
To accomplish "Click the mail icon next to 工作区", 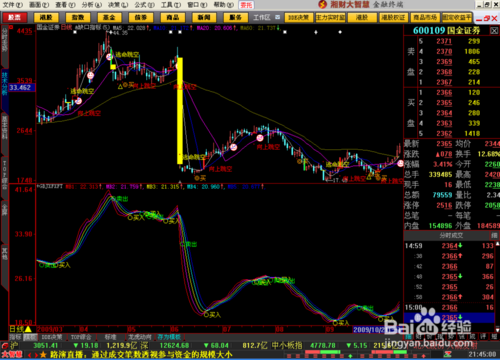I will pos(277,17).
